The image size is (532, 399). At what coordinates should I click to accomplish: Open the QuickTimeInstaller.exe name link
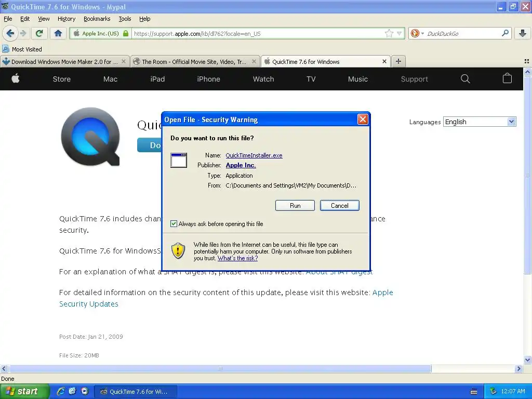[254, 155]
